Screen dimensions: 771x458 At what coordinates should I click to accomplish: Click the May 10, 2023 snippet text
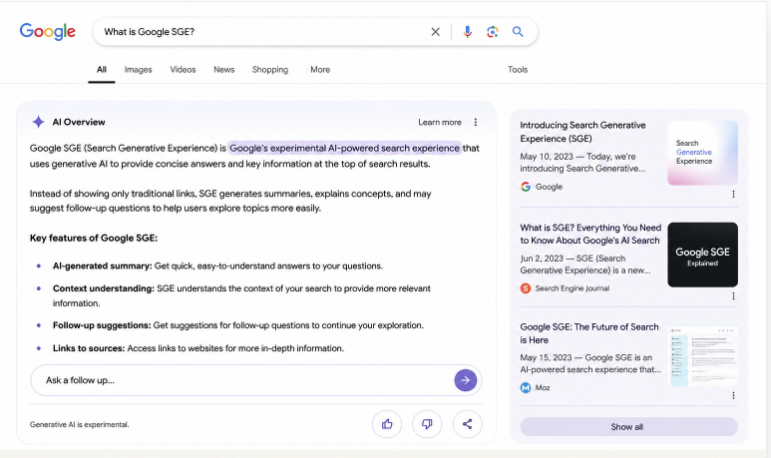(583, 162)
